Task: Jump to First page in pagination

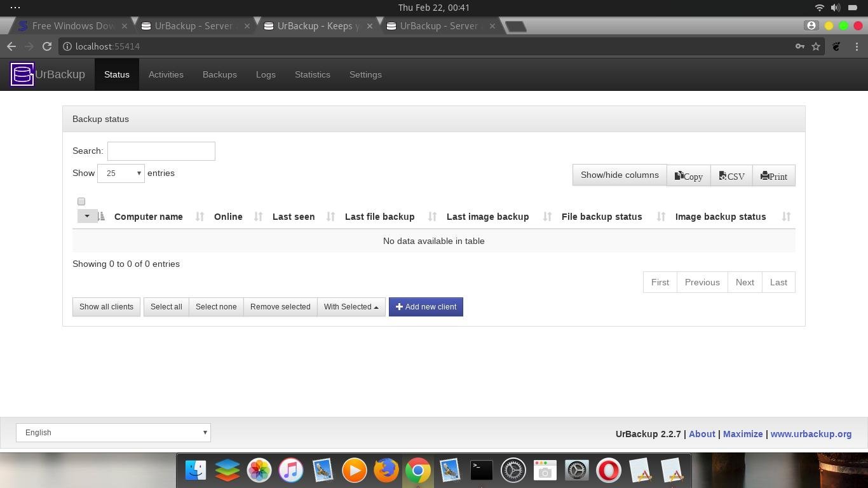Action: pos(660,282)
